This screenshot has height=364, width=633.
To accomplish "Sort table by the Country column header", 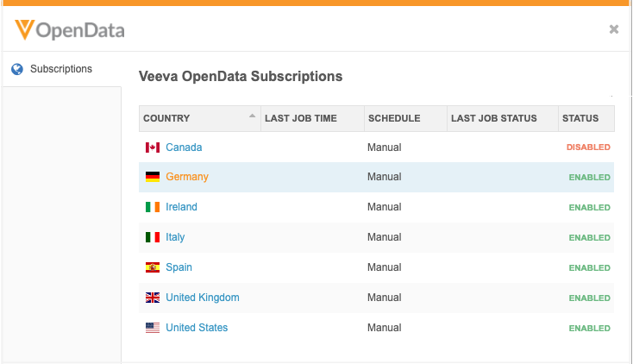I will 167,118.
